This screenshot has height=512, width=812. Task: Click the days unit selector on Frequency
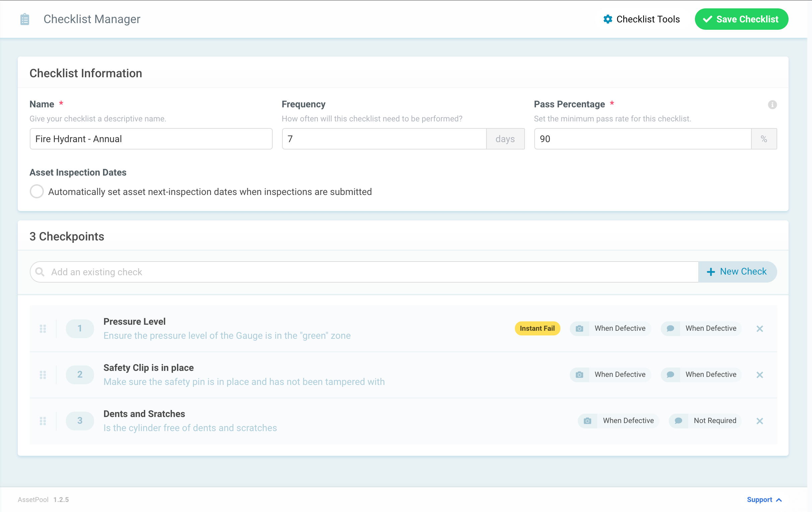[505, 138]
